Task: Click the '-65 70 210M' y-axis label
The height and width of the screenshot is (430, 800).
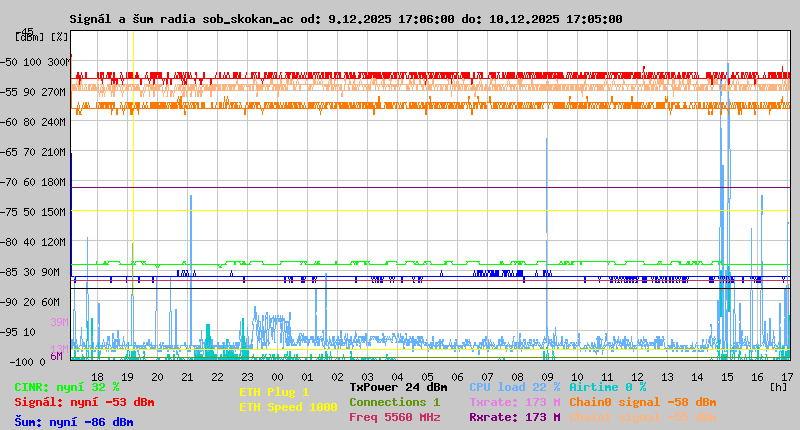Action: pos(33,153)
